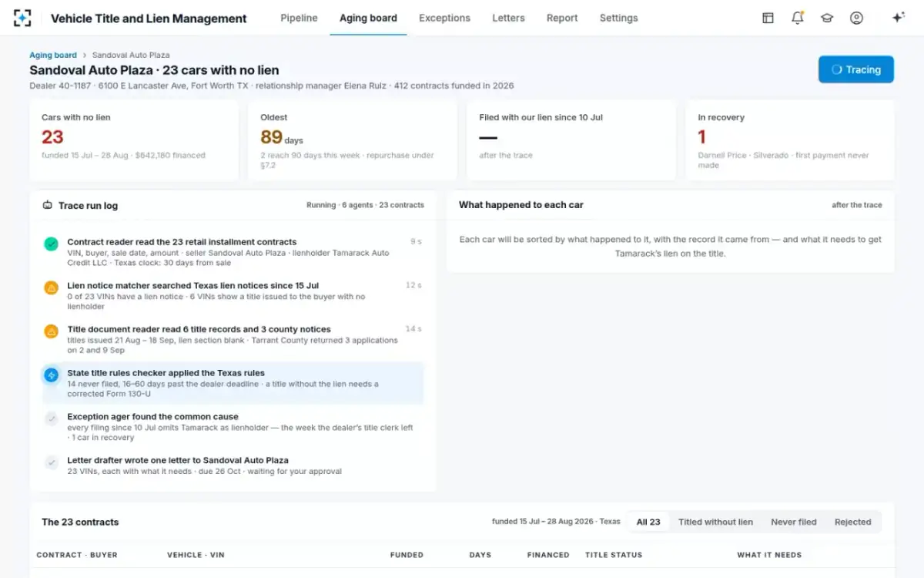Click the Tracing button

[x=856, y=69]
